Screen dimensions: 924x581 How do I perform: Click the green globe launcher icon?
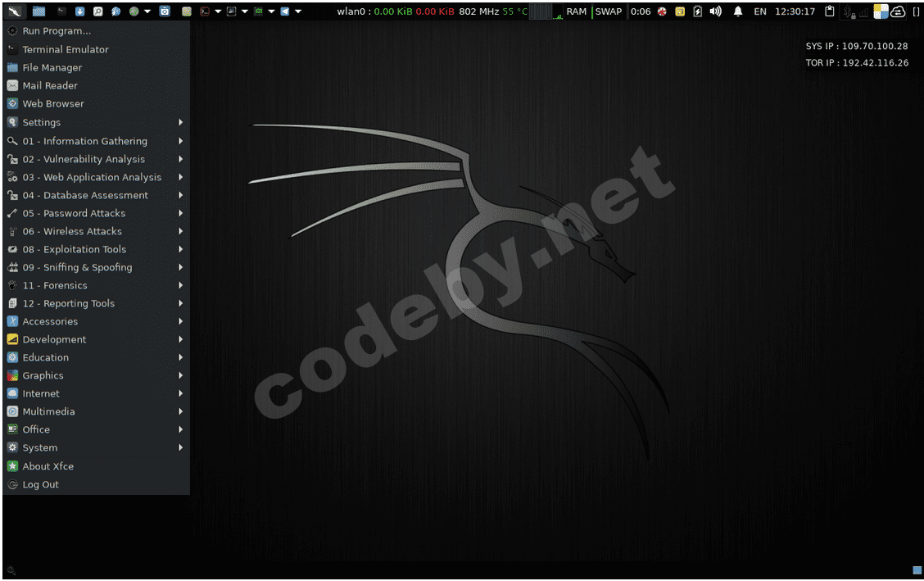(x=134, y=11)
